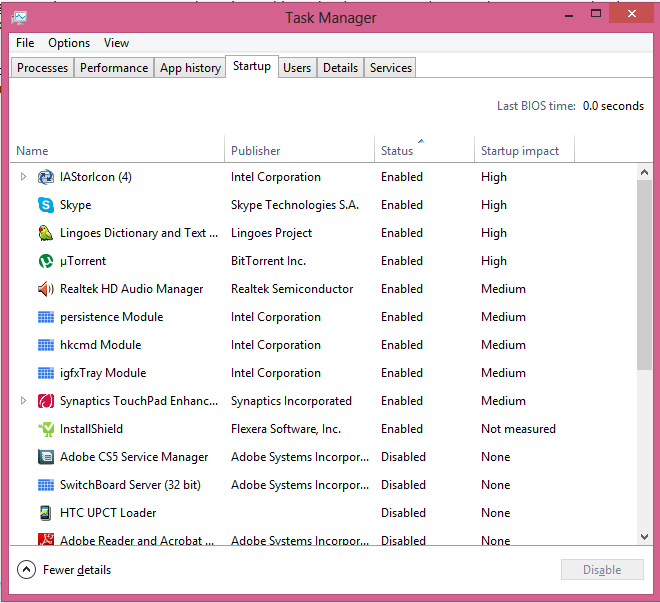Select the Realtek HD Audio Manager speaker icon
660x603 pixels.
[46, 289]
